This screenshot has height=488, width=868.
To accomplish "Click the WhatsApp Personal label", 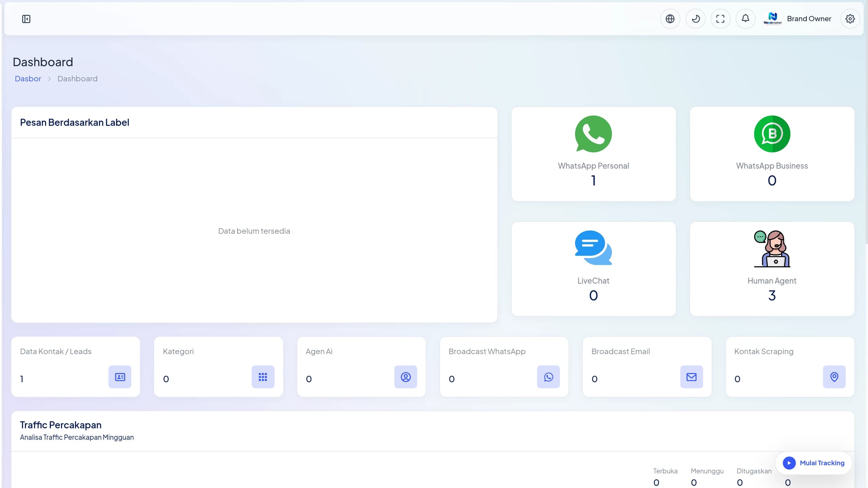I will [593, 166].
